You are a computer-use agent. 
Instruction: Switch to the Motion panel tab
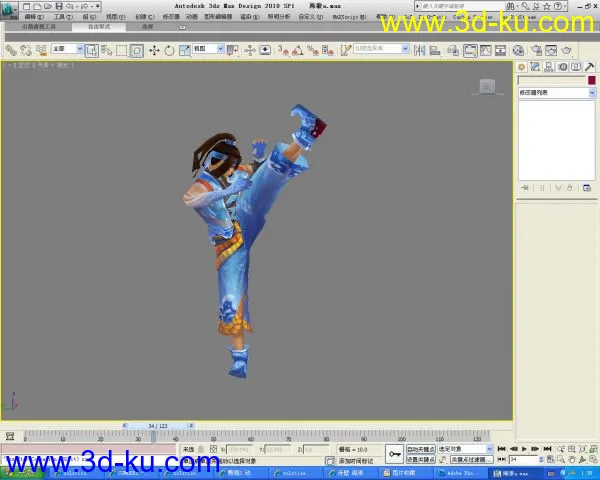[x=562, y=67]
